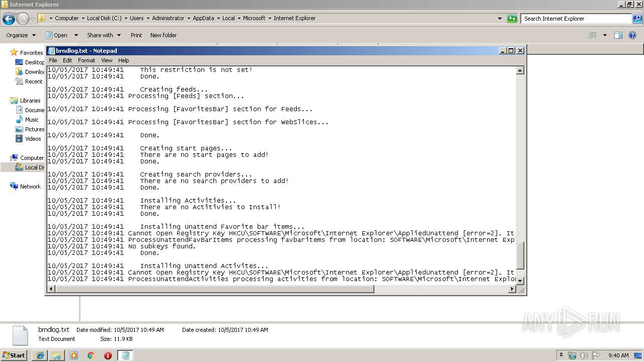Click Date modified value in details pane
This screenshot has height=362, width=644.
coord(139,330)
